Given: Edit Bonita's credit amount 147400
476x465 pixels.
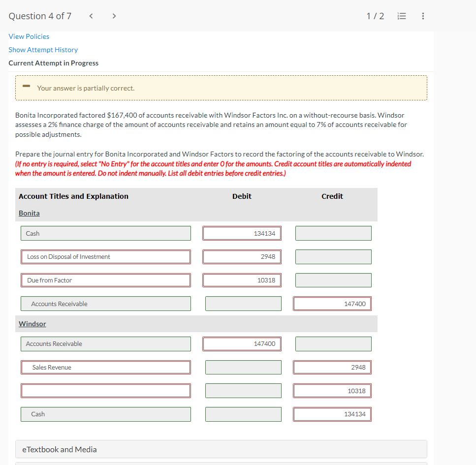Looking at the screenshot, I should (x=332, y=304).
